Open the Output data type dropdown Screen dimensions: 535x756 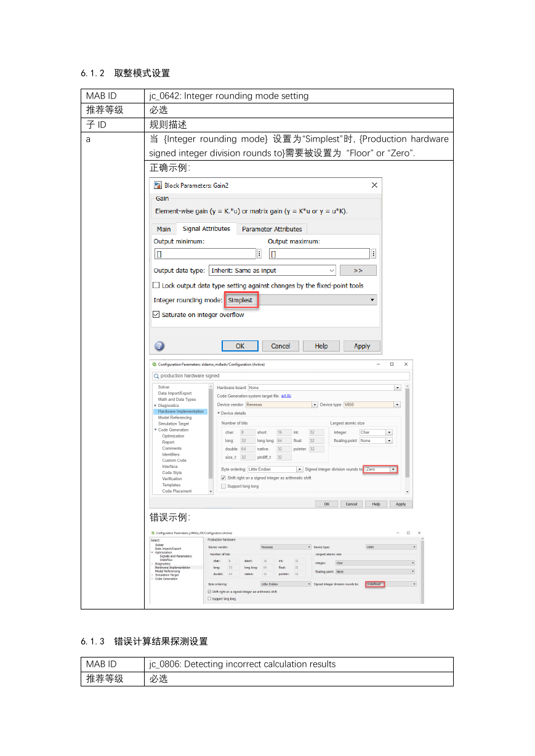(x=273, y=270)
